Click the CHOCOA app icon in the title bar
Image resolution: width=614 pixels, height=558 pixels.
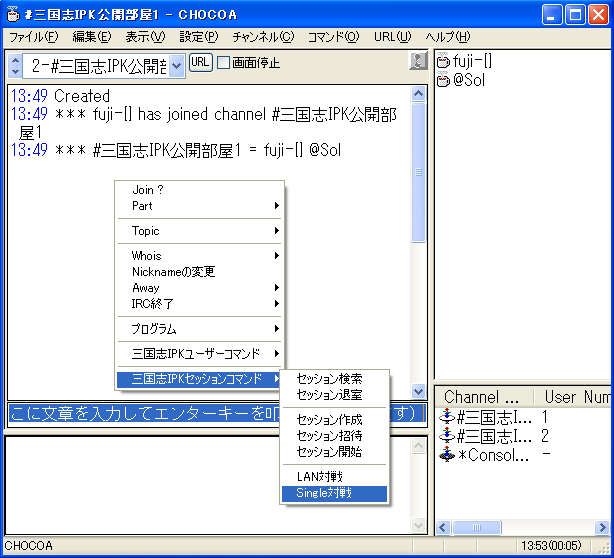point(13,14)
